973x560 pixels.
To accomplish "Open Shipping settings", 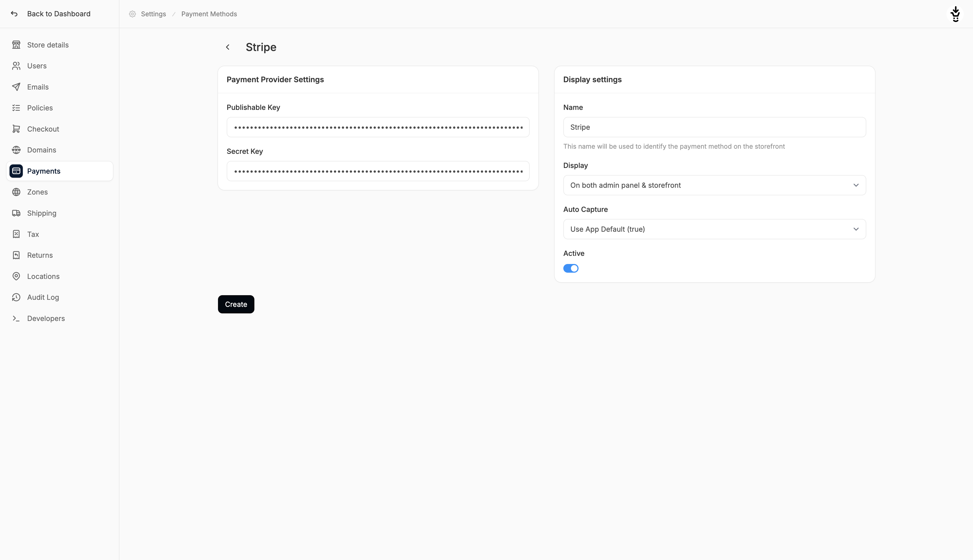I will click(x=60, y=213).
